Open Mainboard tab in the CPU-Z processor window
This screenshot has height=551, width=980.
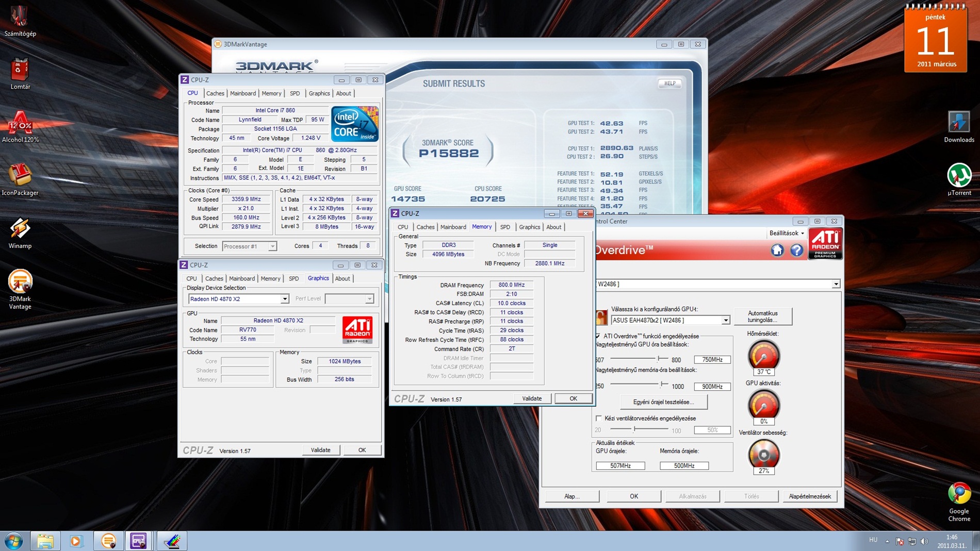[x=243, y=93]
